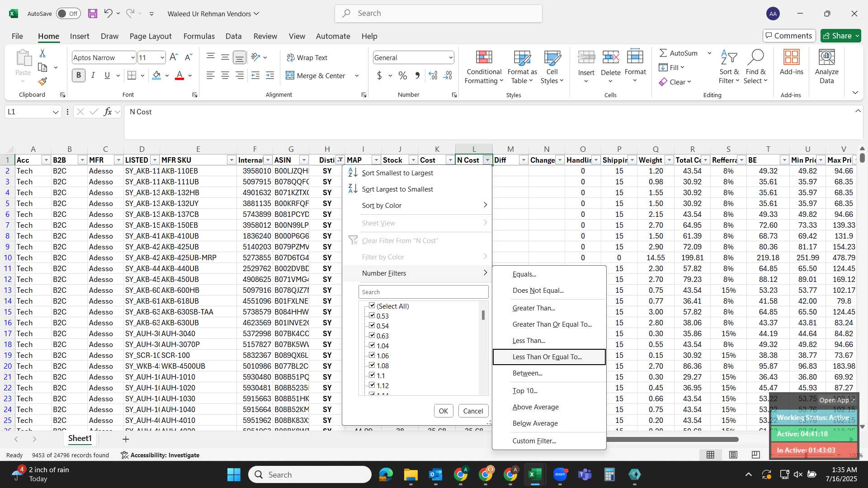Switch to Page Layout view in status bar
Image resolution: width=868 pixels, height=488 pixels.
[x=733, y=455]
